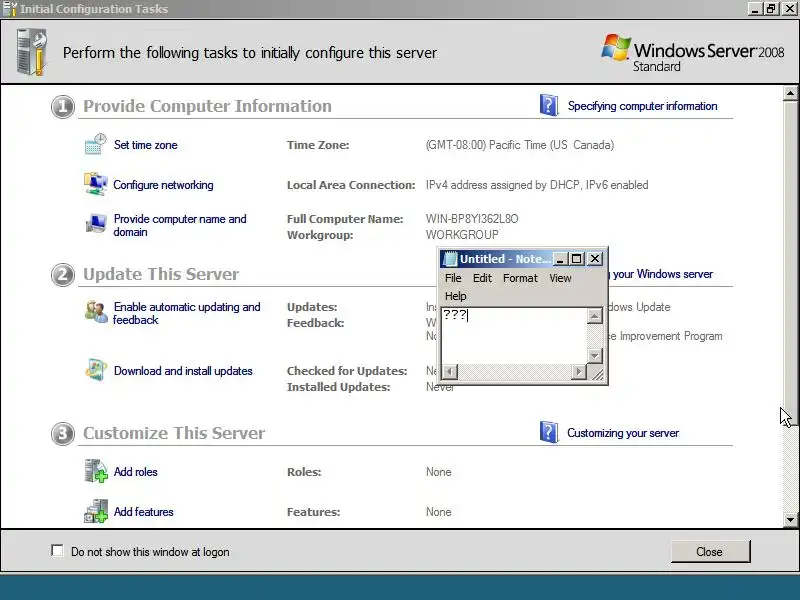Restore the Initial Configuration Tasks window
Image resolution: width=800 pixels, height=600 pixels.
pos(771,8)
